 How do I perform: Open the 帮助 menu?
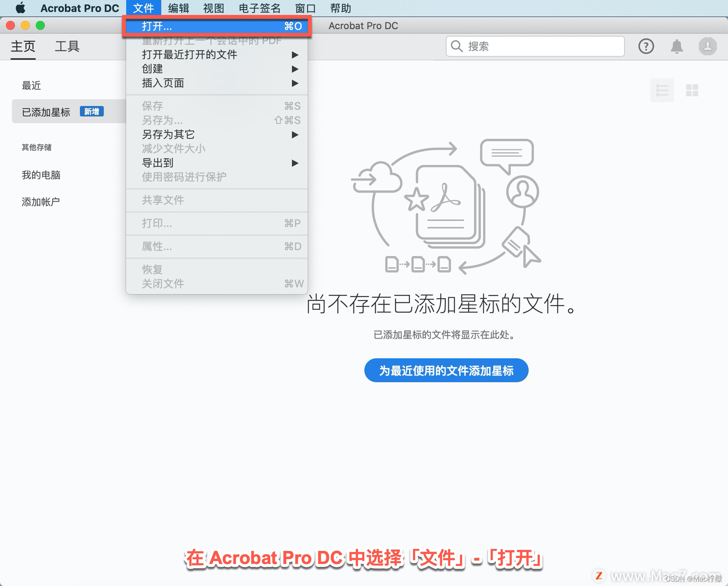click(x=340, y=8)
